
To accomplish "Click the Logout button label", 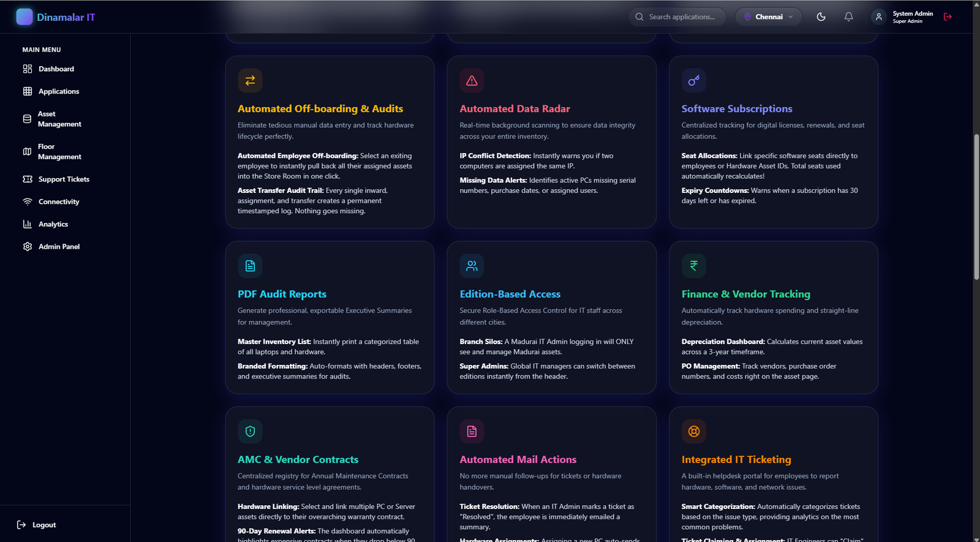I will click(44, 525).
